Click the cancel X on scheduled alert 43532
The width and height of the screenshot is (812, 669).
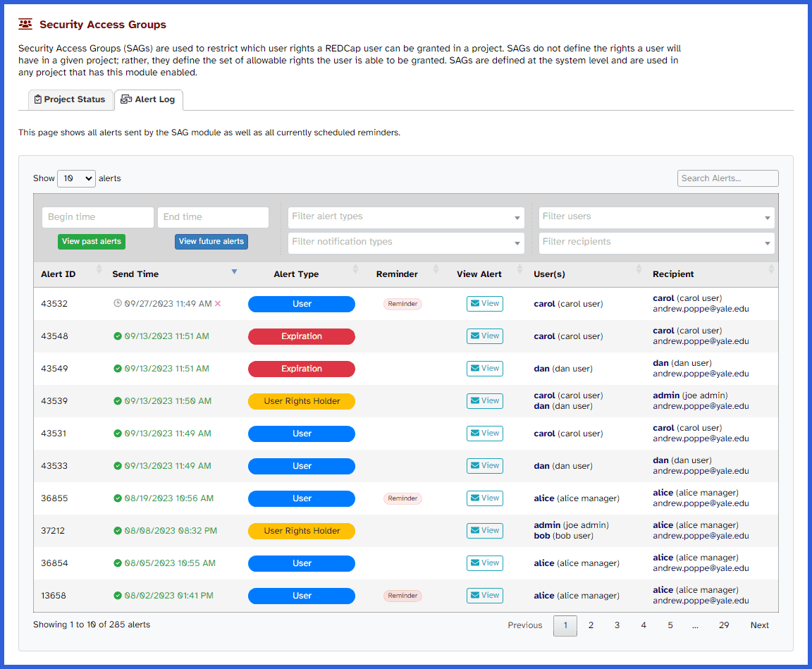tap(218, 303)
